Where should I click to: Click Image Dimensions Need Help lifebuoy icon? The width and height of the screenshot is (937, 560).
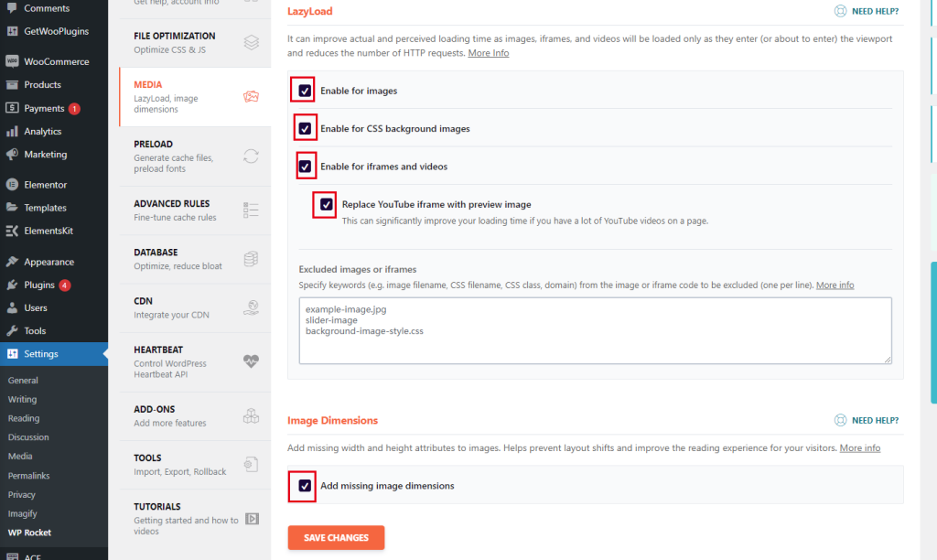coord(840,420)
